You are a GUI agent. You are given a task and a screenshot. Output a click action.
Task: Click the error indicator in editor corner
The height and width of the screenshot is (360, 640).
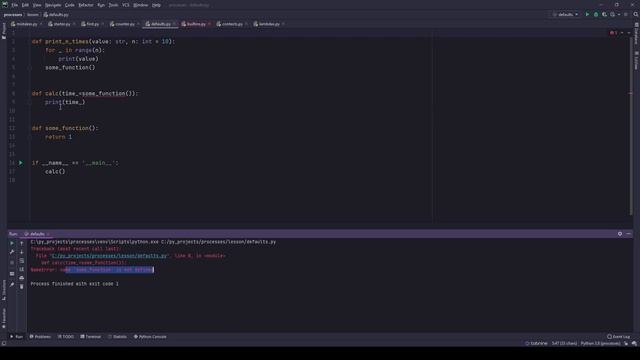(x=613, y=33)
